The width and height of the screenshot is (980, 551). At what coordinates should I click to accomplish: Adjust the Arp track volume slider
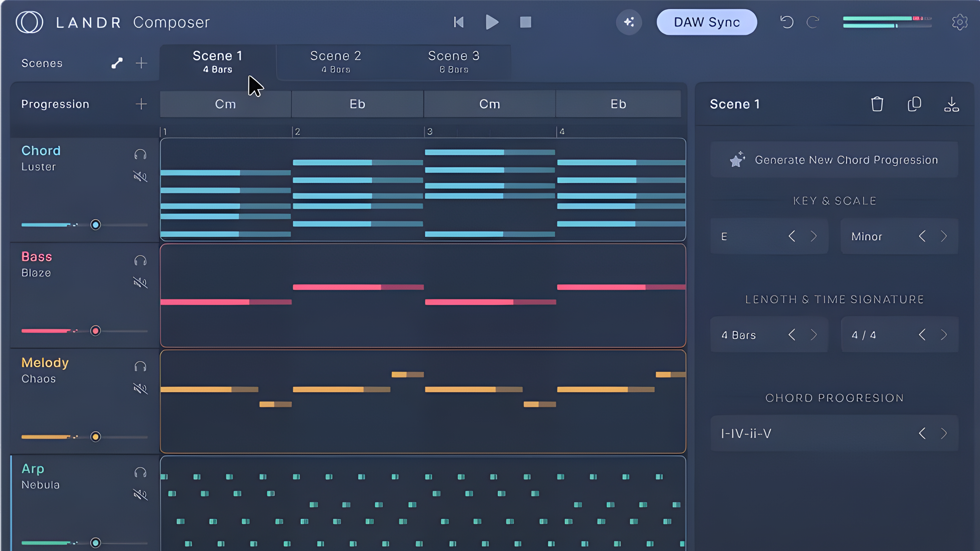click(95, 543)
